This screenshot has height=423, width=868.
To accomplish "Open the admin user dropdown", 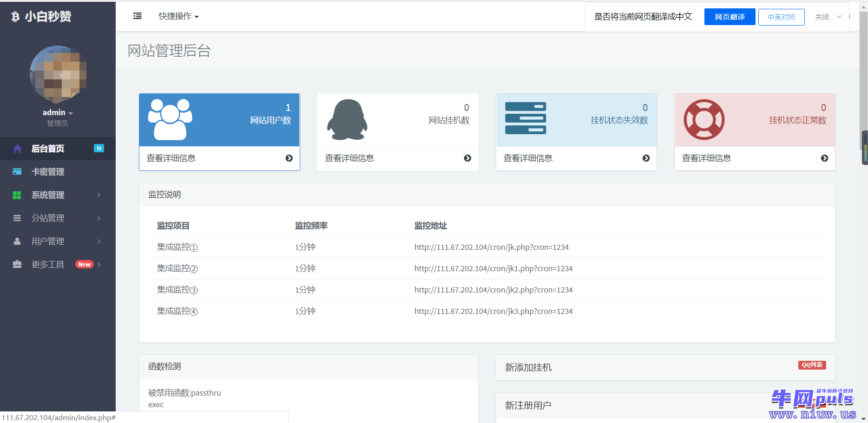I will pos(58,112).
